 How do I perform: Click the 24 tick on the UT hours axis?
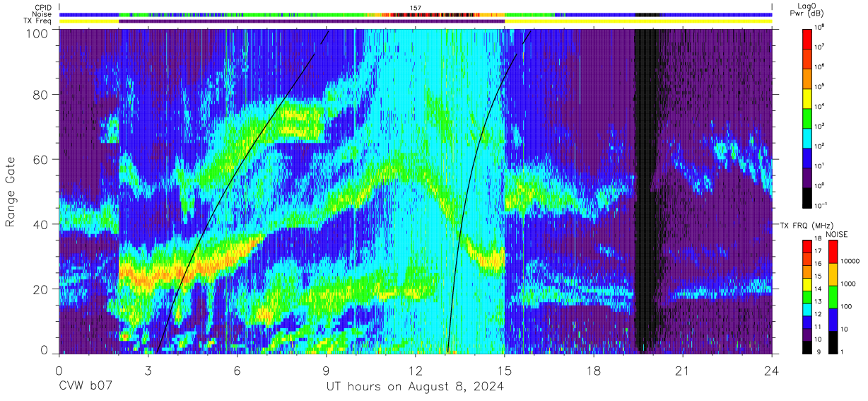click(x=772, y=370)
